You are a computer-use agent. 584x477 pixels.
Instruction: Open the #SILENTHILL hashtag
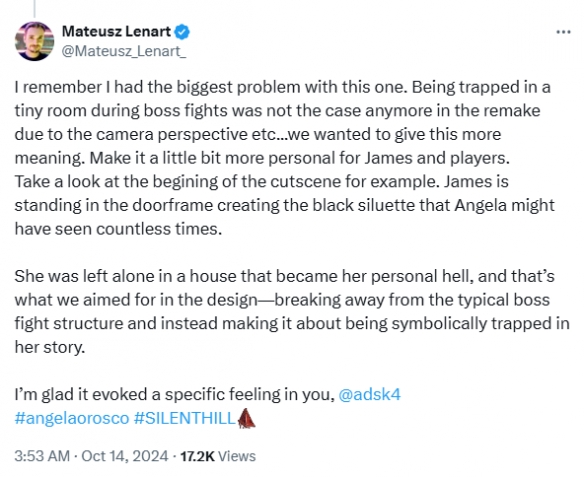click(184, 418)
